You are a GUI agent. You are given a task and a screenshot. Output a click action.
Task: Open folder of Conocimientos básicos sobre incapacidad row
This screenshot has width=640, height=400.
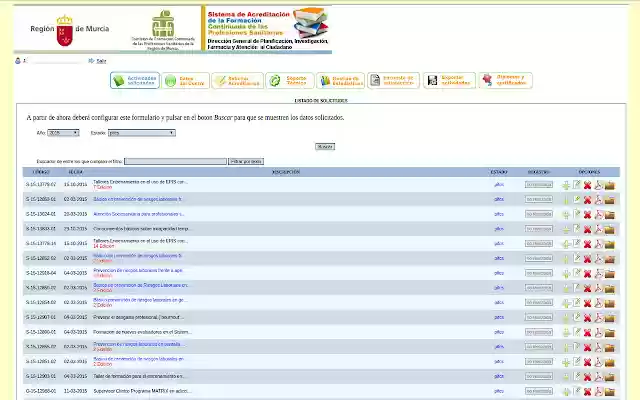[x=609, y=229]
